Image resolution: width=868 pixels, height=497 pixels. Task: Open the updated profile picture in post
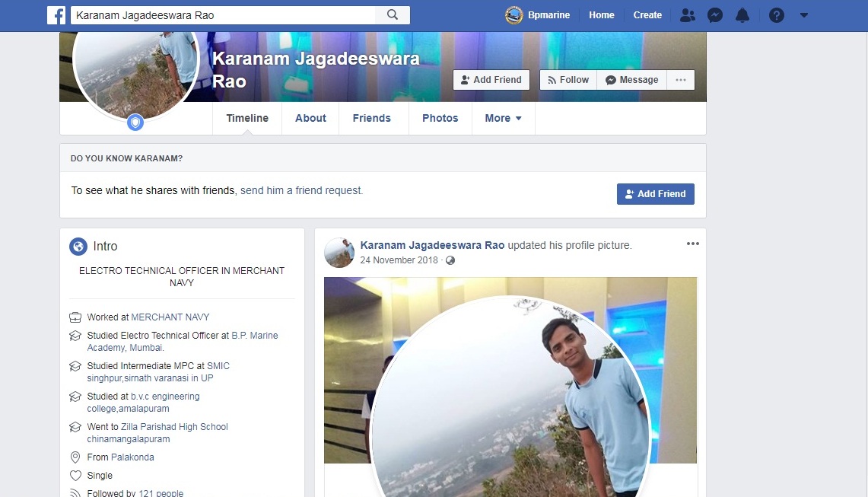[x=510, y=381]
